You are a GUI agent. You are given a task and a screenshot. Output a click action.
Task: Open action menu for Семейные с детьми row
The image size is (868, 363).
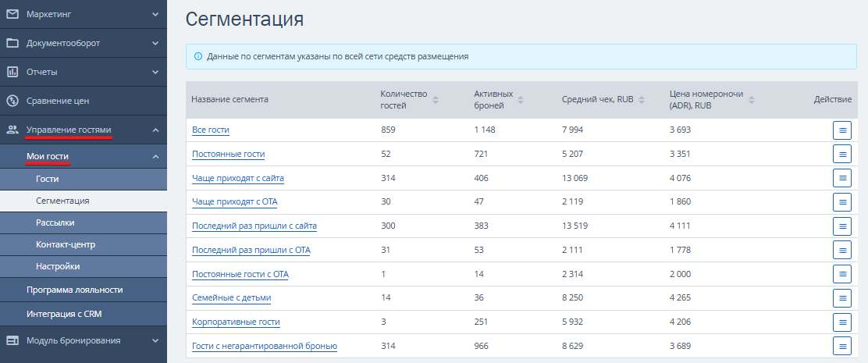(x=842, y=297)
